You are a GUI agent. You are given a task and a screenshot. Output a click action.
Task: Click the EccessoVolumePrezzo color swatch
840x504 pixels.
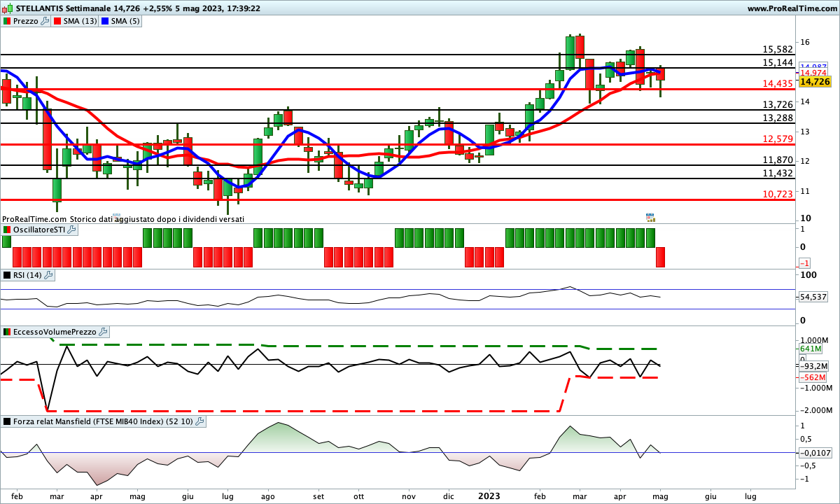pos(7,331)
